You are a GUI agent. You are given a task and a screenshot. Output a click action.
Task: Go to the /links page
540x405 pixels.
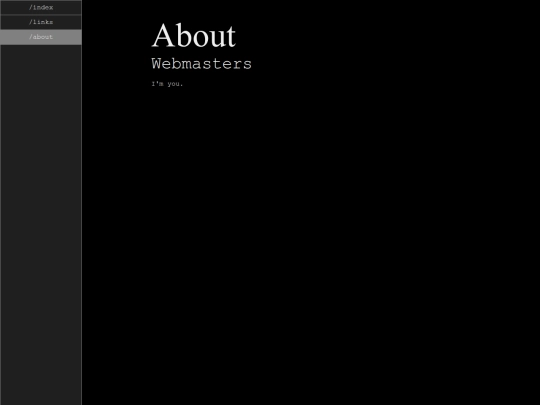click(41, 22)
